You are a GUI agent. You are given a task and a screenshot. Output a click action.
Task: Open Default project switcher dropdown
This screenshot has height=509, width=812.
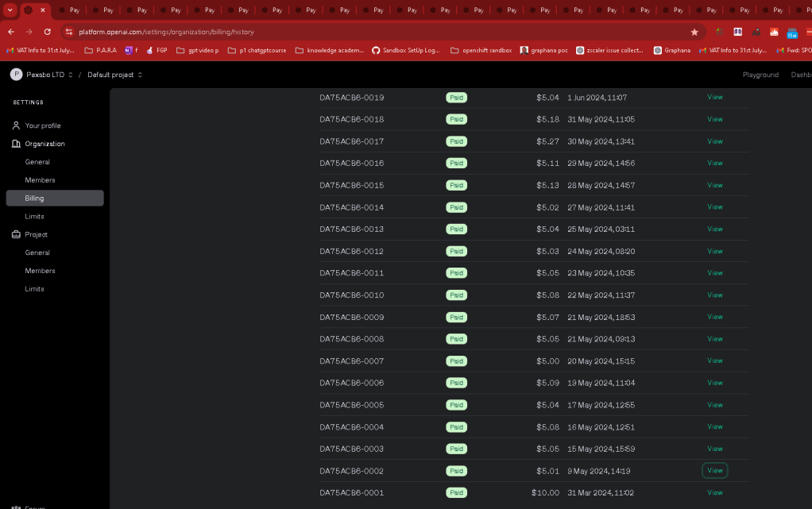click(x=114, y=75)
